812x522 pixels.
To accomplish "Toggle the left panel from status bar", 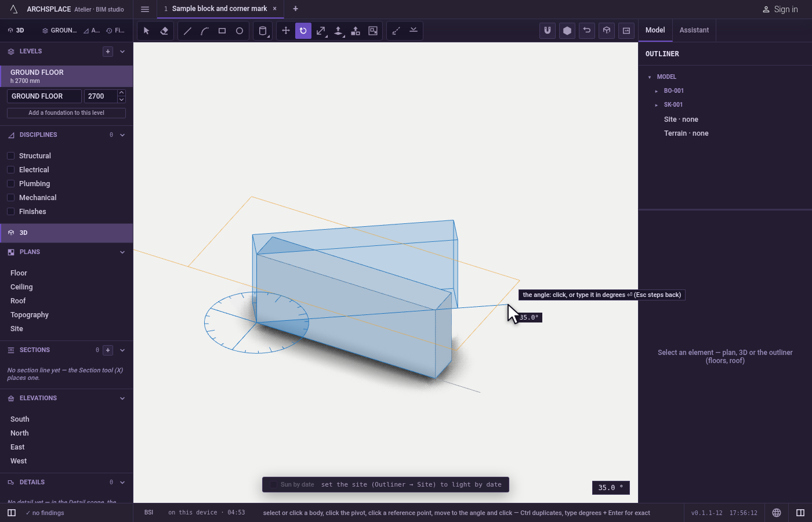I will coord(12,513).
